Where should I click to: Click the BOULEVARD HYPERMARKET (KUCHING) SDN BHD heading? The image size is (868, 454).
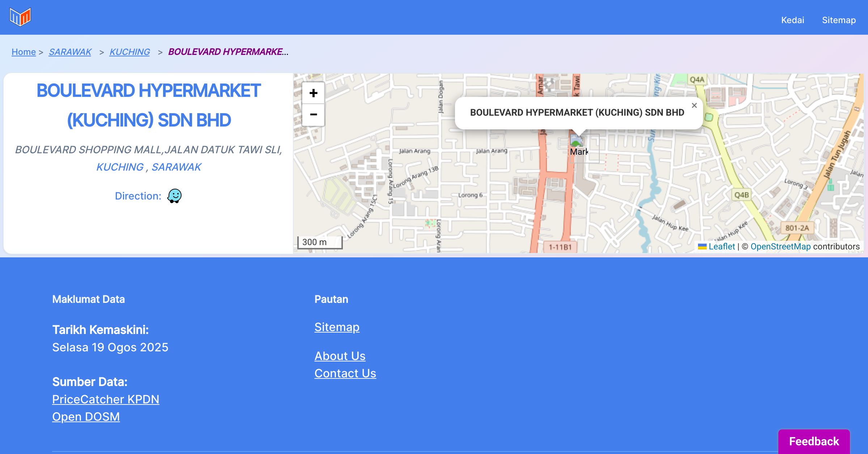149,105
